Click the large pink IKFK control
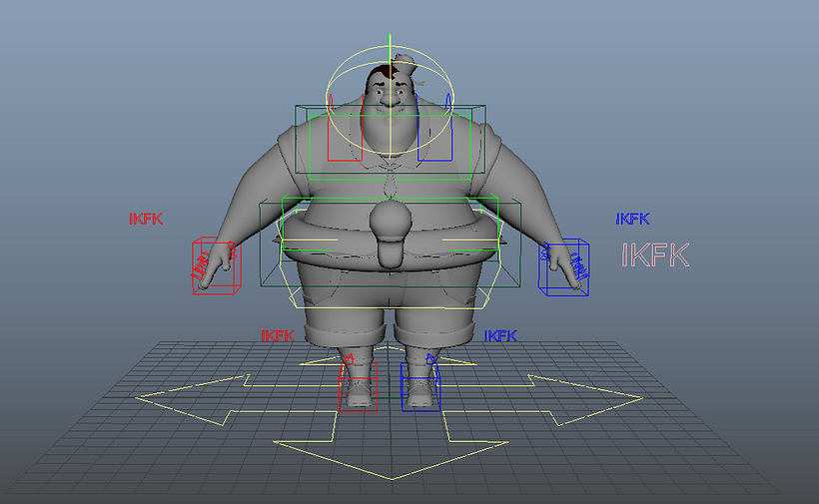 coord(655,255)
